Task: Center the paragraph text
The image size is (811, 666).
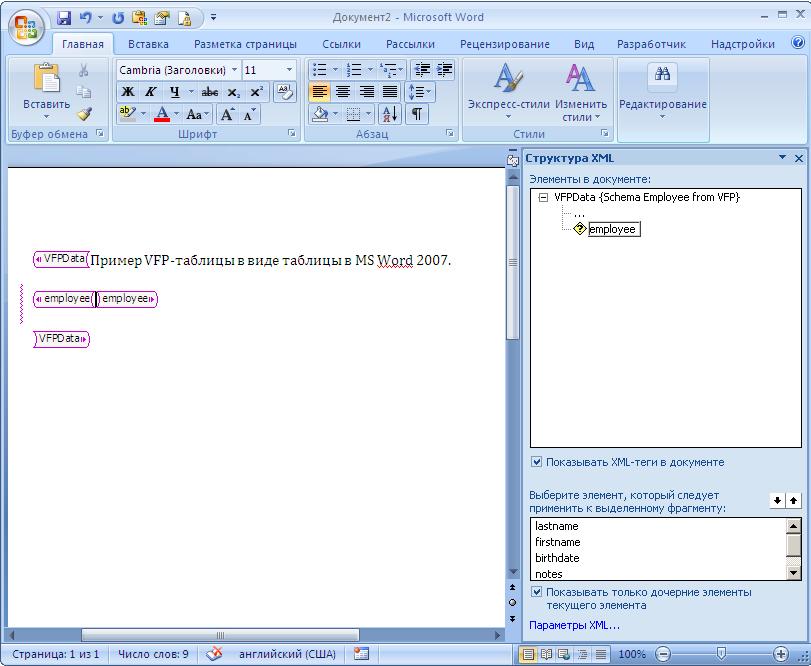Action: (x=343, y=92)
